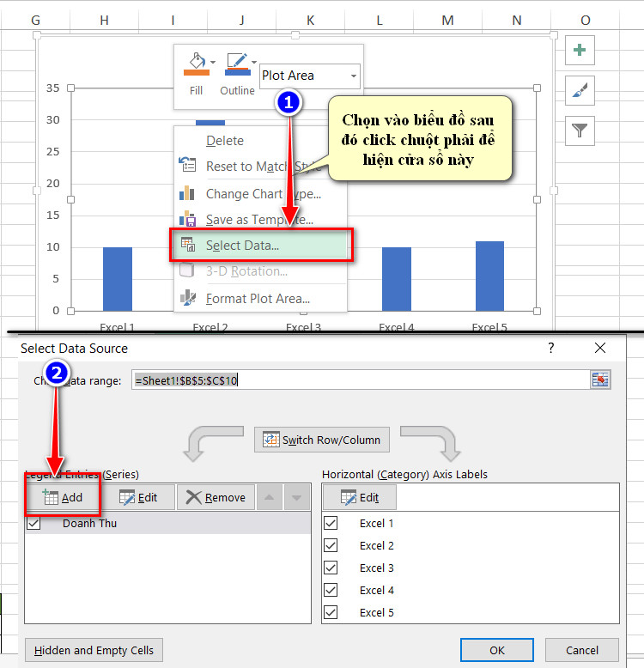The width and height of the screenshot is (644, 668).
Task: Open the Chart Styles paintbrush button
Action: coord(580,90)
